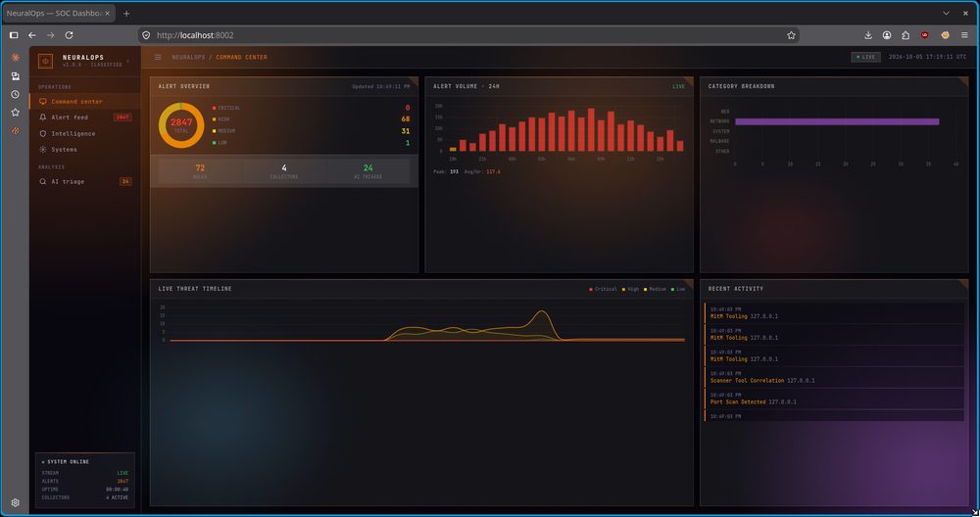The width and height of the screenshot is (980, 517).
Task: Click NEURALOPS in the breadcrumb
Action: coord(188,57)
